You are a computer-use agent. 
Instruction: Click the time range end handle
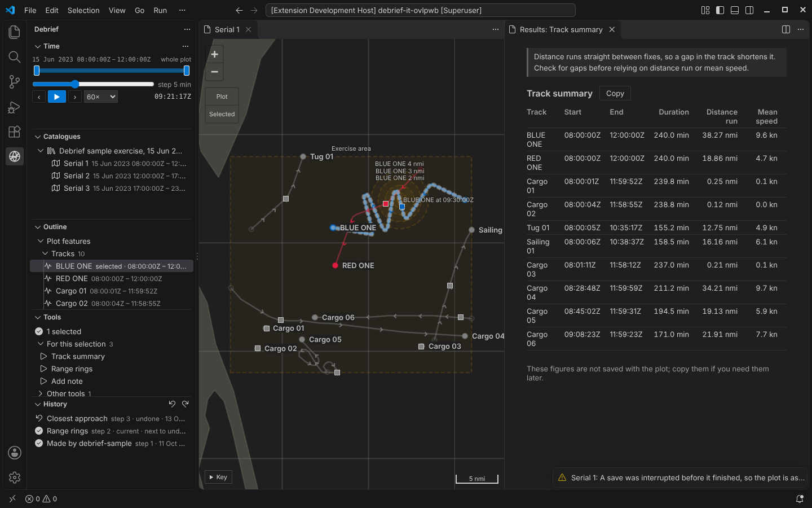pos(187,71)
